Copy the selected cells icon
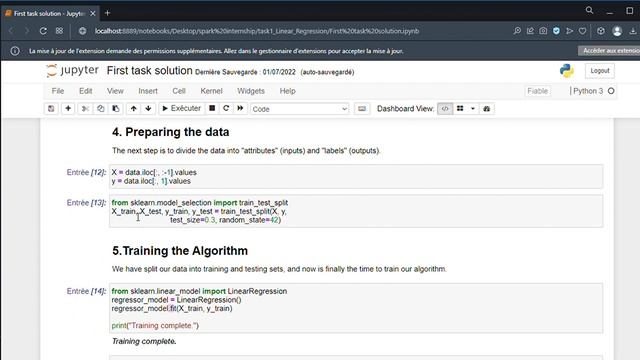Image resolution: width=640 pixels, height=360 pixels. pos(100,109)
